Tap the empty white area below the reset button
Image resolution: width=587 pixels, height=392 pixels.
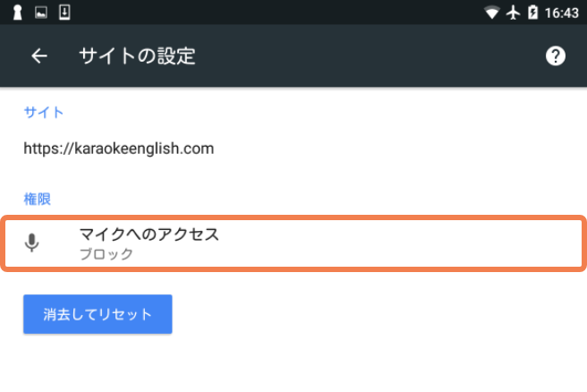293,363
